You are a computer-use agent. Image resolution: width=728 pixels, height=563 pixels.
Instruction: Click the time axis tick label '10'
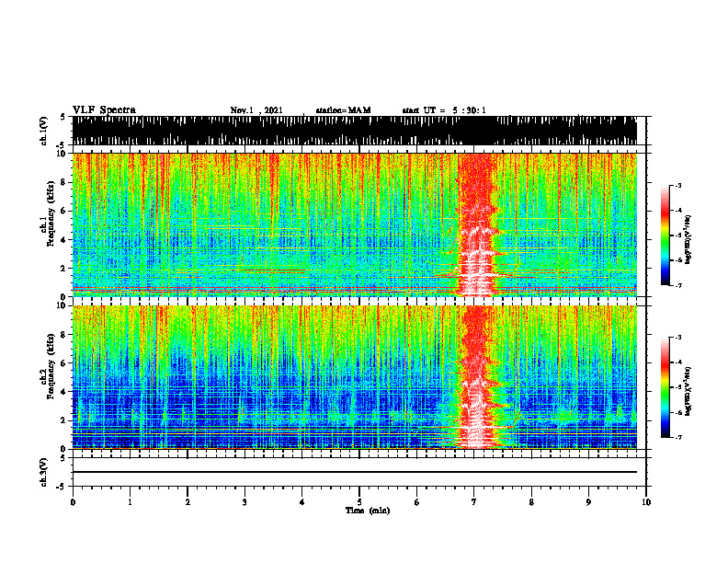pos(646,502)
